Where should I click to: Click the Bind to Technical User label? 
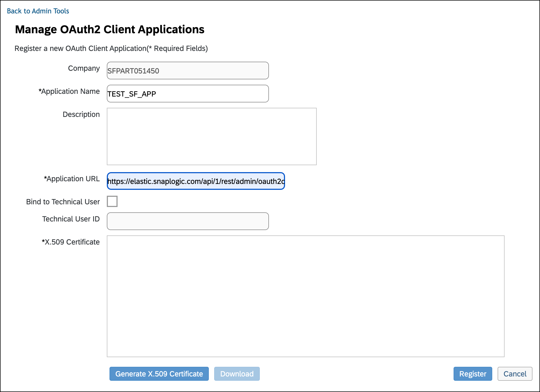[63, 202]
